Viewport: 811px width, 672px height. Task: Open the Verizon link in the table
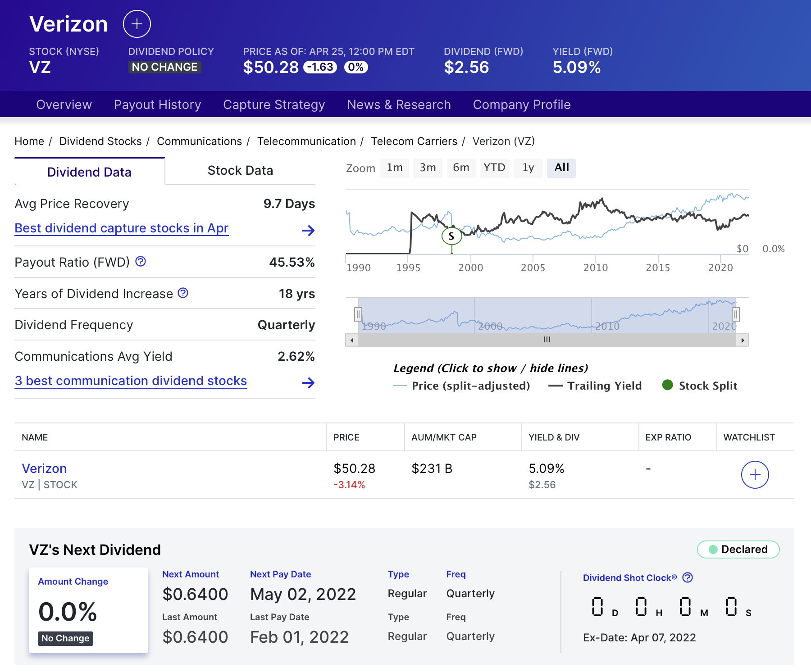tap(44, 468)
